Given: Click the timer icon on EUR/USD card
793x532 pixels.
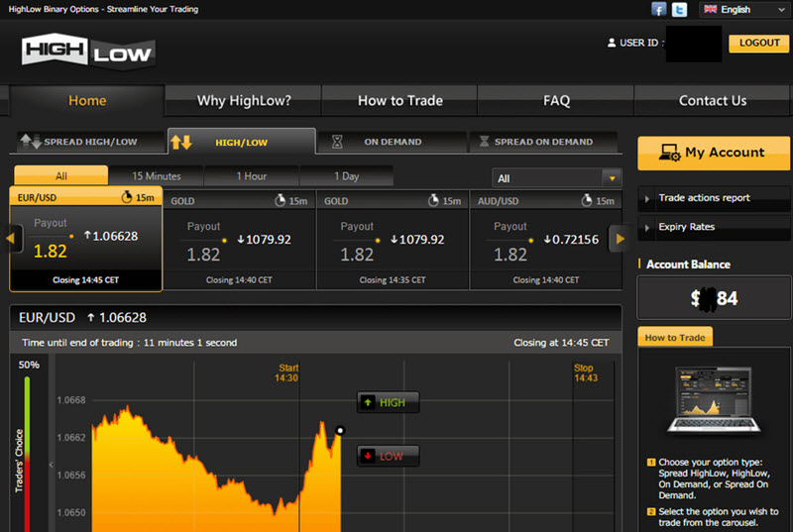Looking at the screenshot, I should pyautogui.click(x=127, y=197).
